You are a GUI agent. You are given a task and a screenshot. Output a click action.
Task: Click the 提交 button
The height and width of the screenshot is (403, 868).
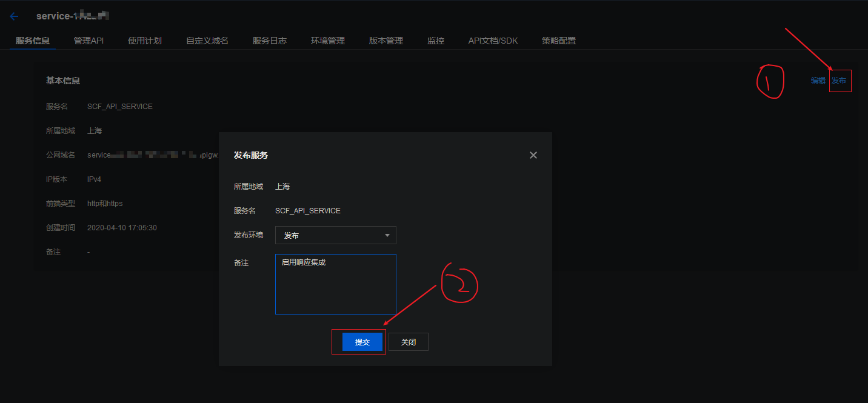(x=362, y=342)
